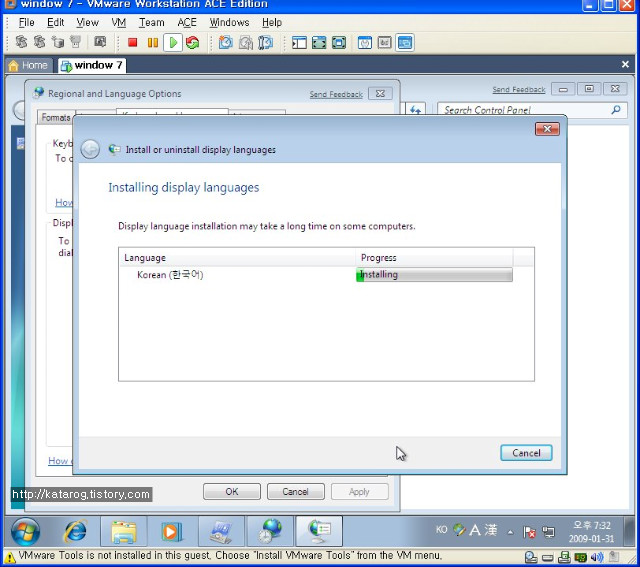This screenshot has width=640, height=567.
Task: Close the VM tab with X
Action: [x=625, y=64]
